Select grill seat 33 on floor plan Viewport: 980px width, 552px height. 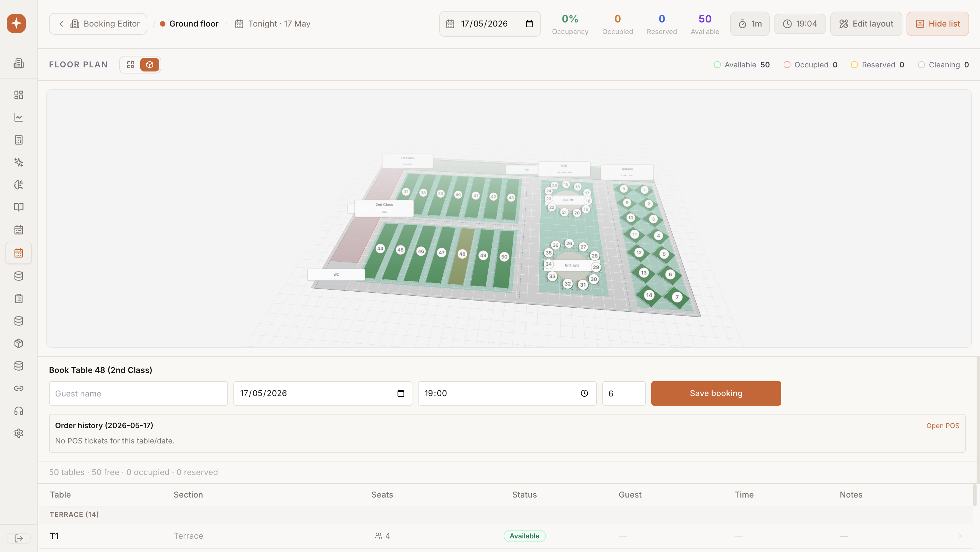pyautogui.click(x=552, y=277)
